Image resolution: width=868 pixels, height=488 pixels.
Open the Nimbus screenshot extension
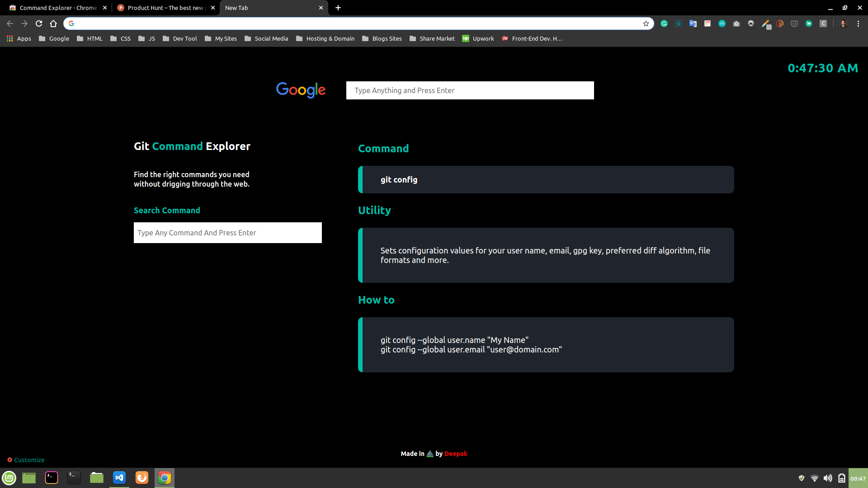(x=679, y=23)
